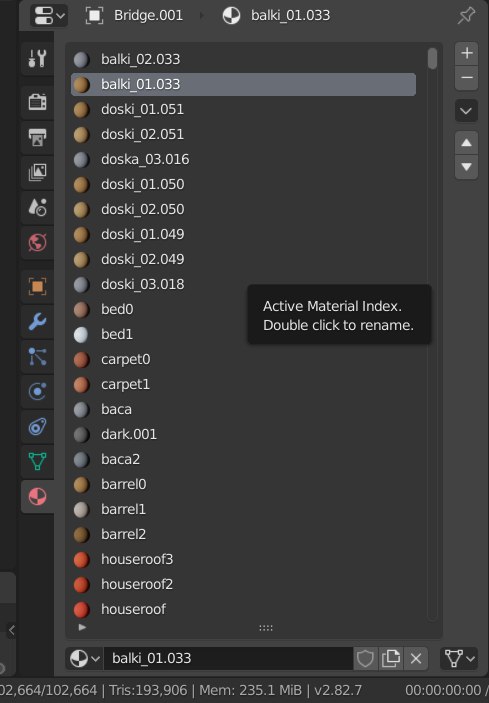Select the doski_01.051 material slot

(243, 109)
